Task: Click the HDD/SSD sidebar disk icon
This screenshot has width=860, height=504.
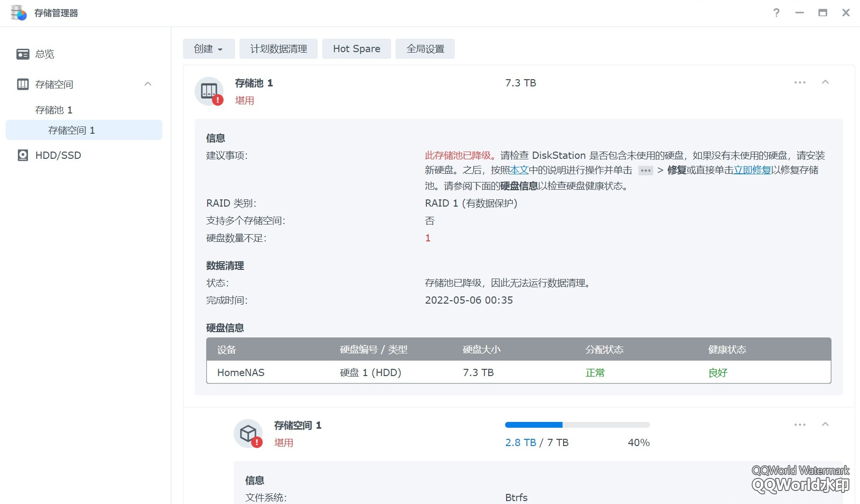Action: (23, 155)
